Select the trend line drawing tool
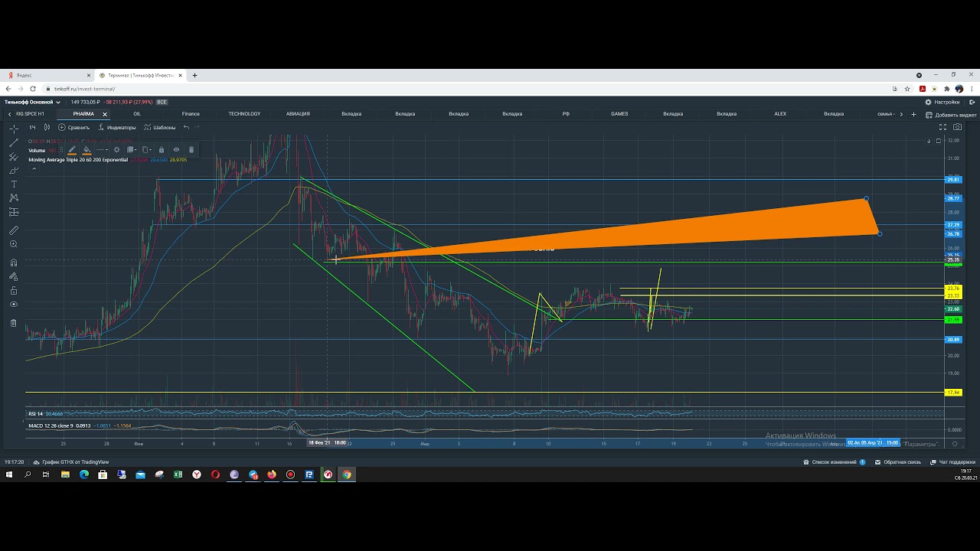 click(13, 142)
